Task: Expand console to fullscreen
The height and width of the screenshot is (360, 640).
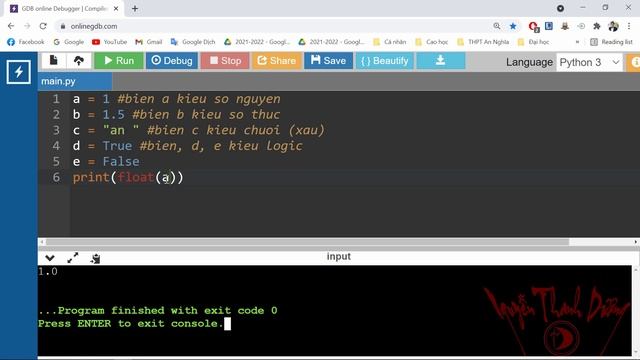Action: coord(73,258)
